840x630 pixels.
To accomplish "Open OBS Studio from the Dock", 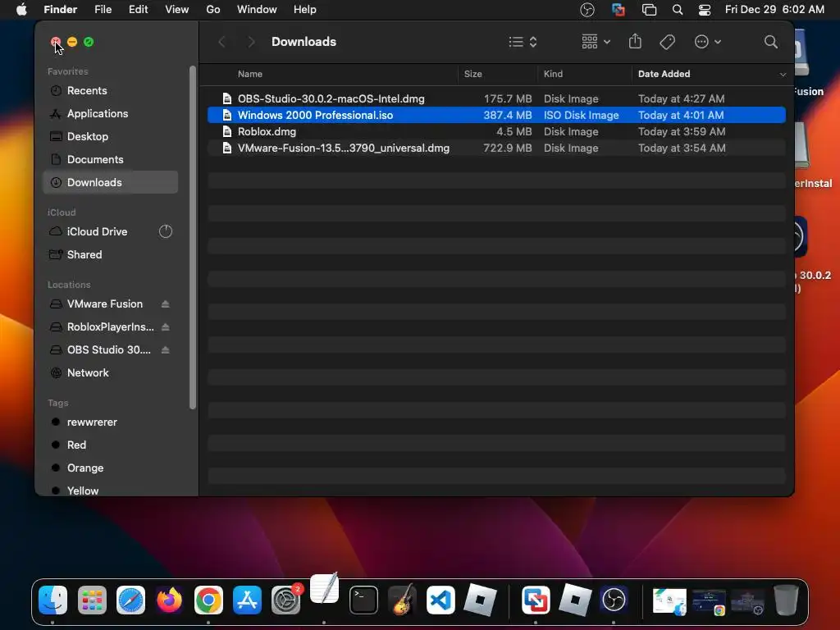I will pyautogui.click(x=614, y=600).
